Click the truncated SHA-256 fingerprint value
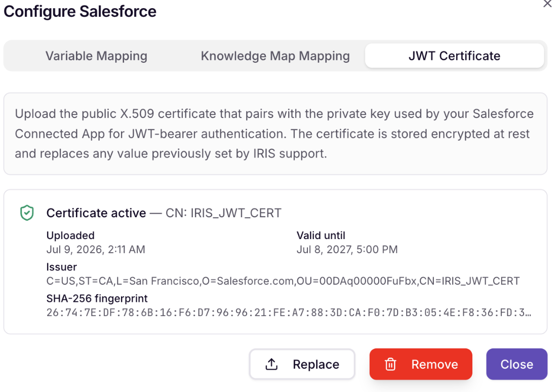The width and height of the screenshot is (559, 392). coord(289,313)
